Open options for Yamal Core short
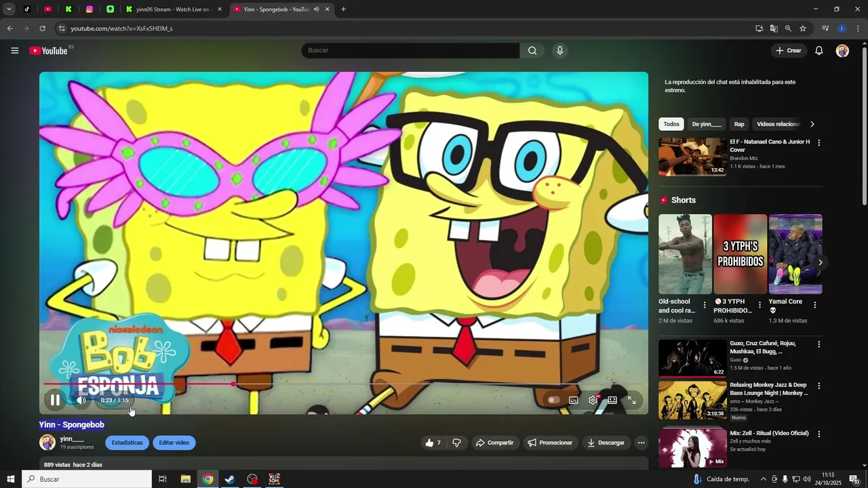Viewport: 868px width, 488px height. click(814, 305)
